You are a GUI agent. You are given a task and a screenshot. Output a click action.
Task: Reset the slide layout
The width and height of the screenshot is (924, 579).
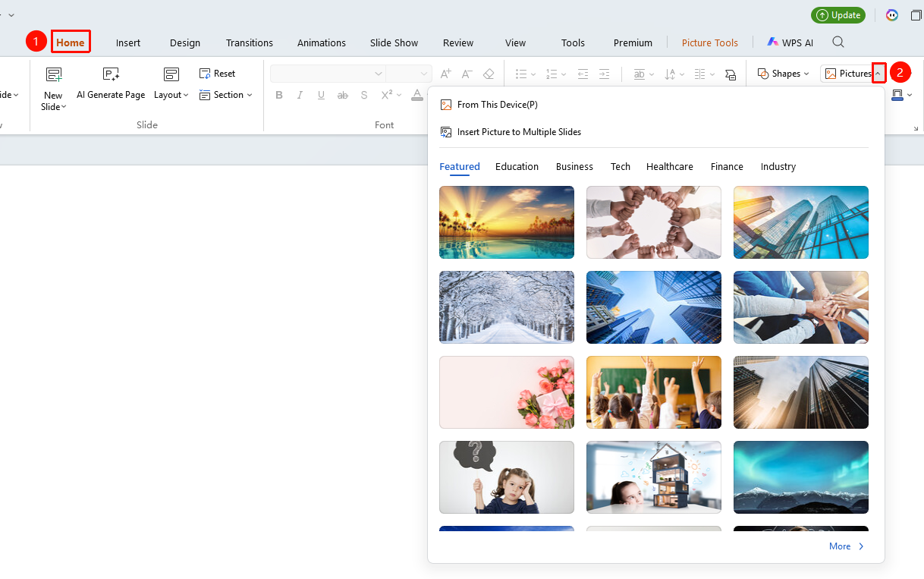(218, 74)
